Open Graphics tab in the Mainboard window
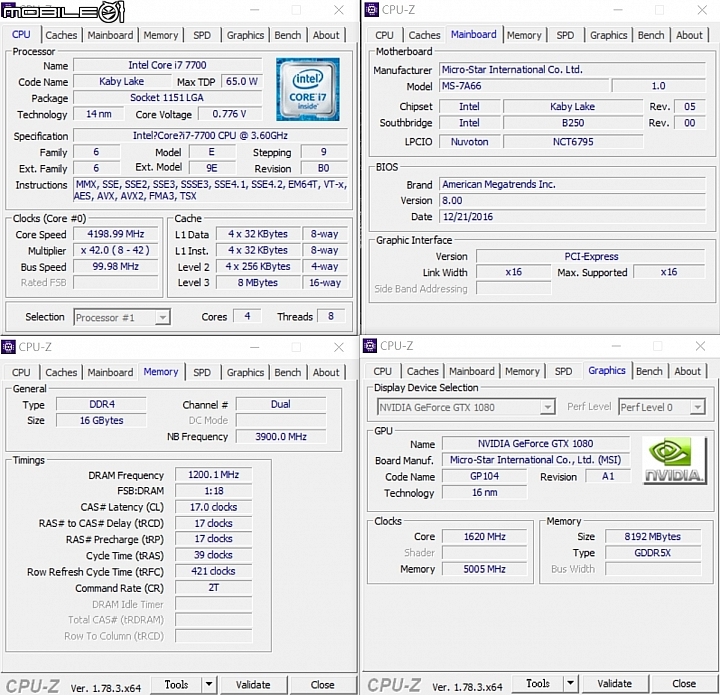 click(608, 35)
